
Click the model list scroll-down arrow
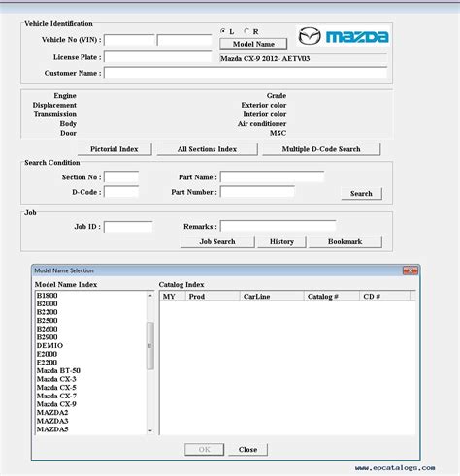point(150,430)
